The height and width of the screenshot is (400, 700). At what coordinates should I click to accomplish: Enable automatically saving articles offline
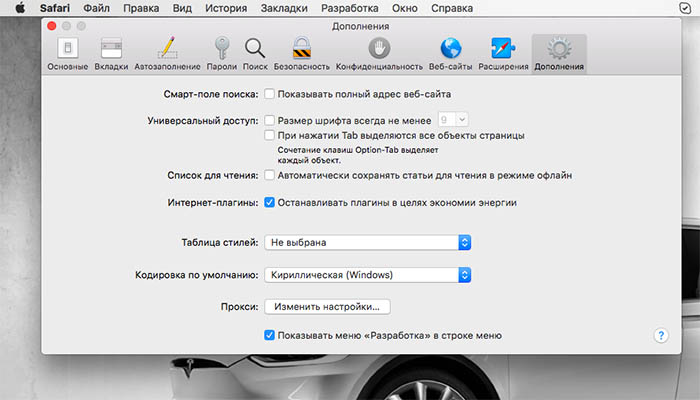click(269, 175)
